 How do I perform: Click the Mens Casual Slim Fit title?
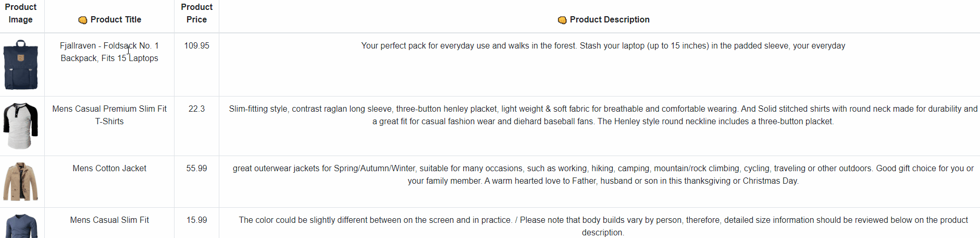109,220
